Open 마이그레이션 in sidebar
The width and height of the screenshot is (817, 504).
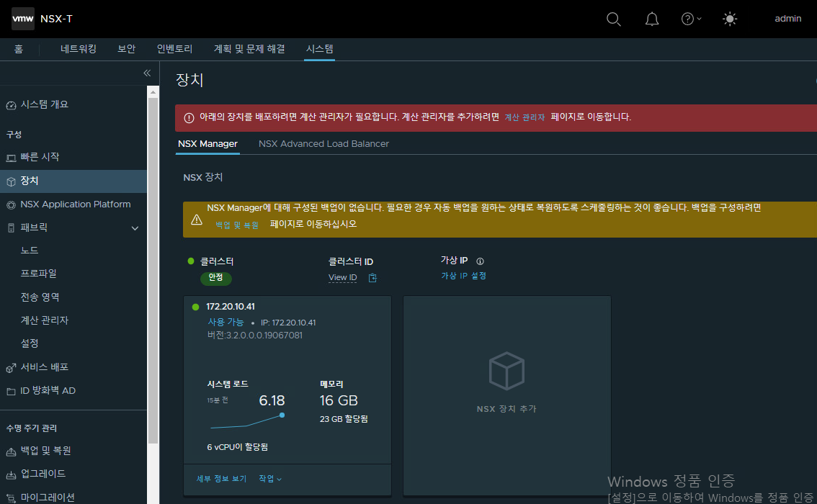tap(48, 498)
